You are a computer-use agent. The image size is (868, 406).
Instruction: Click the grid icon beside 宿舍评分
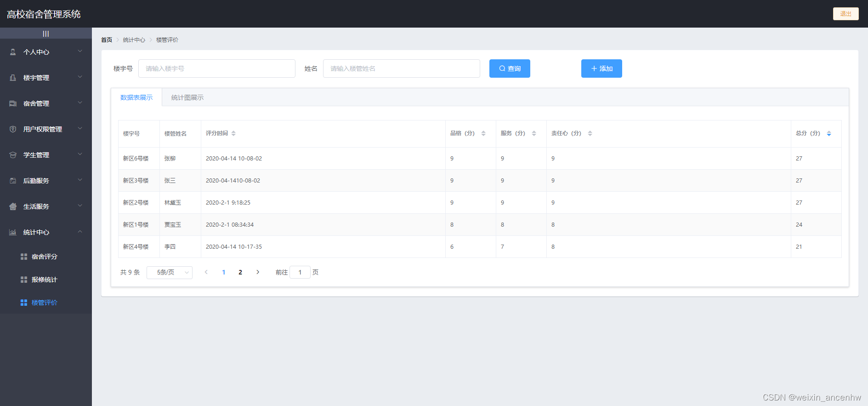tap(24, 257)
